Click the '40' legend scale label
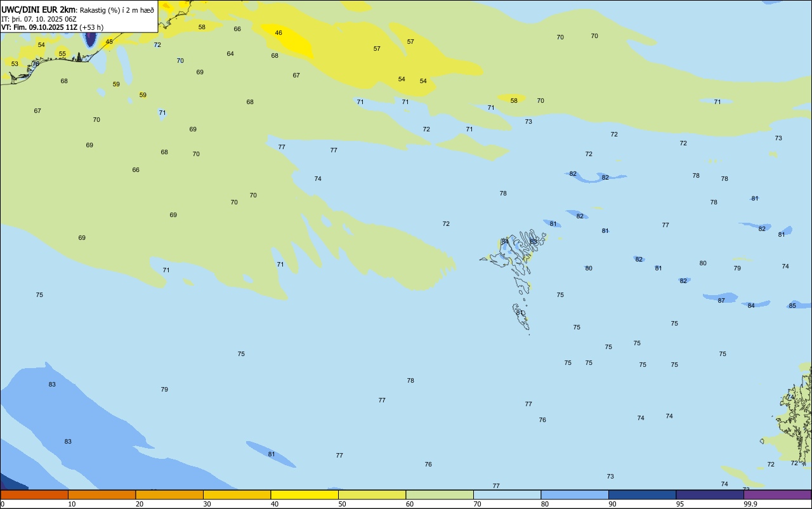Screen dimensions: 812x509 coord(275,504)
